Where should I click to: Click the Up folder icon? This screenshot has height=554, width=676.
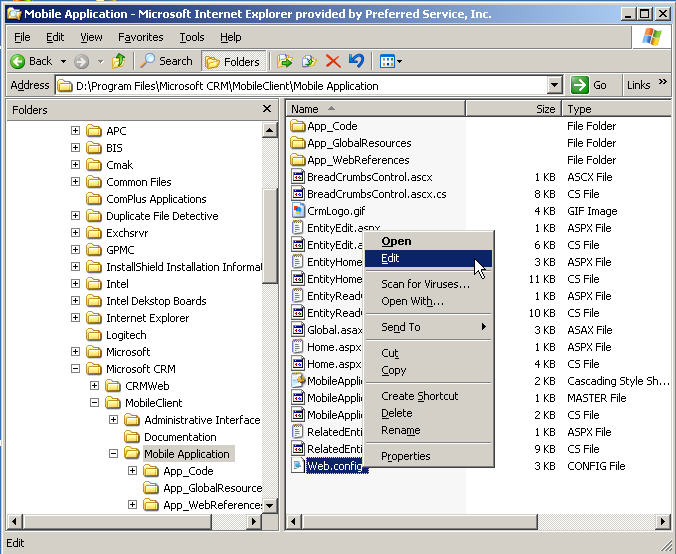coord(118,61)
